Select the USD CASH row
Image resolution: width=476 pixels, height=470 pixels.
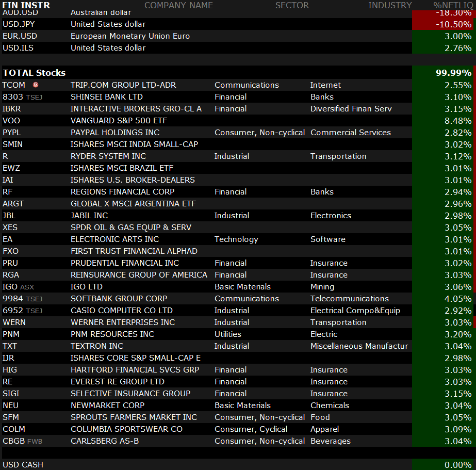[237, 464]
